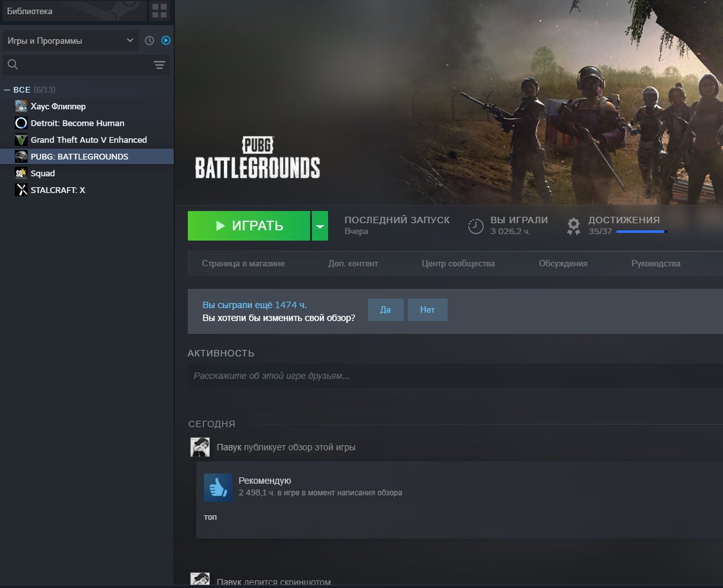Click the achievements gear-ribbon icon
Image resolution: width=723 pixels, height=588 pixels.
pyautogui.click(x=574, y=226)
